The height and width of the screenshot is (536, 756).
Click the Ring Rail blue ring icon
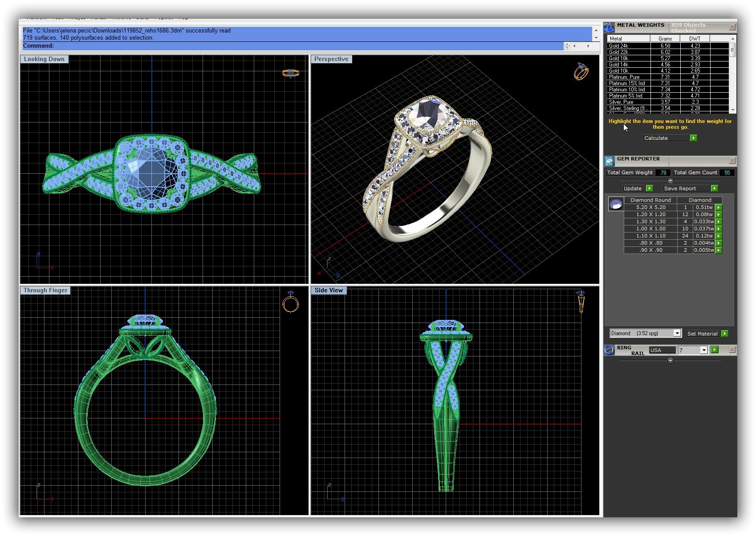[609, 350]
